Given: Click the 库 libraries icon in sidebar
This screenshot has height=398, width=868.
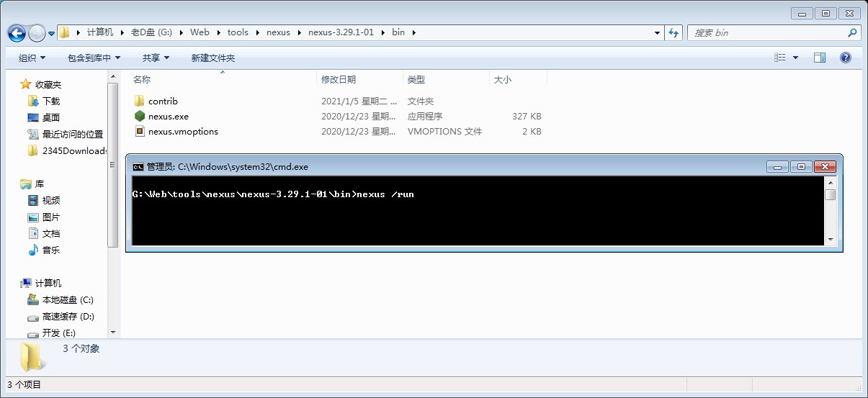Looking at the screenshot, I should click(26, 184).
